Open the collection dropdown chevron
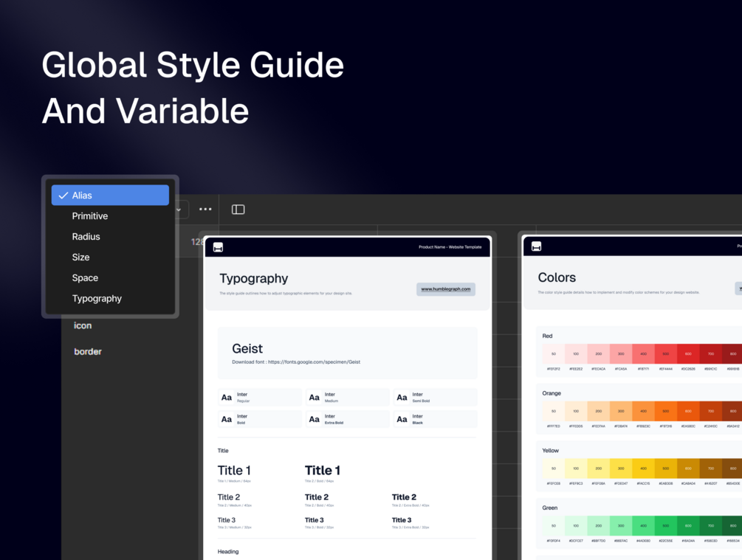Screen dimensions: 742x560 179,210
